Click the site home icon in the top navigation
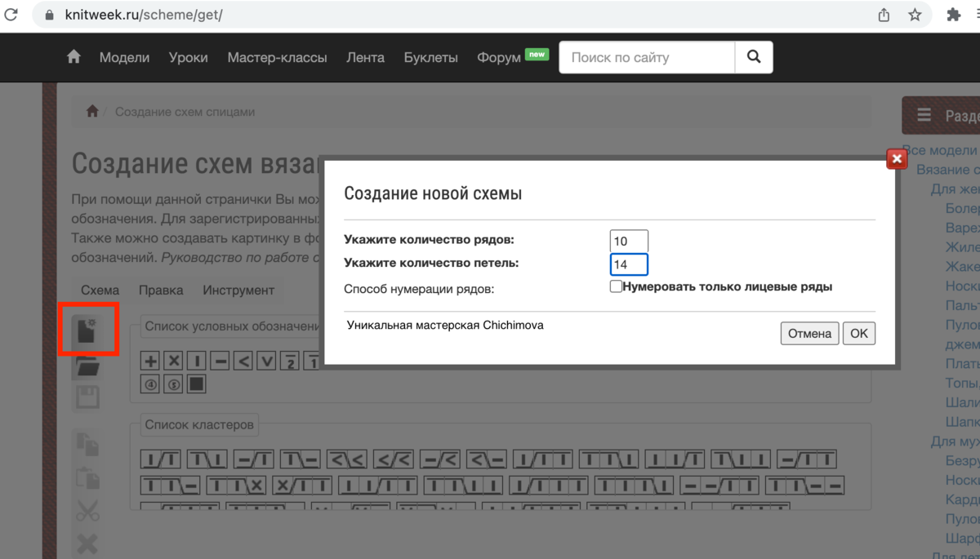Viewport: 980px width, 559px height. (73, 57)
